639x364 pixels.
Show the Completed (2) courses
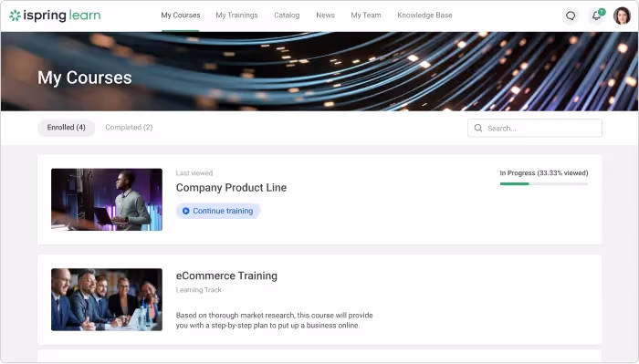(x=129, y=128)
